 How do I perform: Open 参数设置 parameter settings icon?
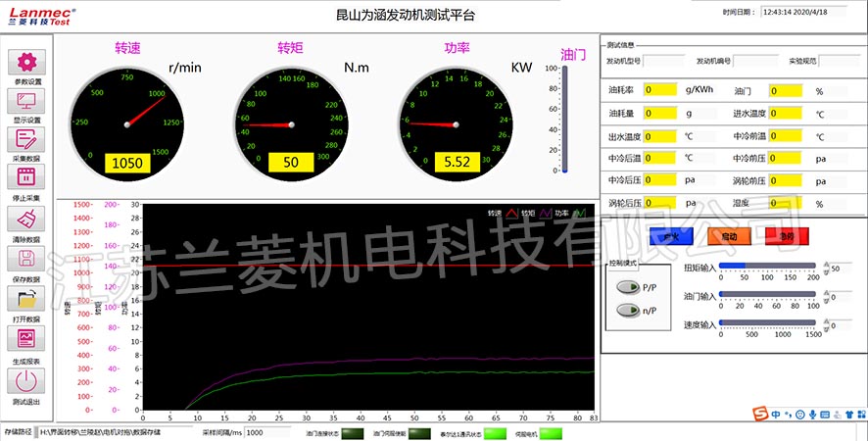coord(26,62)
